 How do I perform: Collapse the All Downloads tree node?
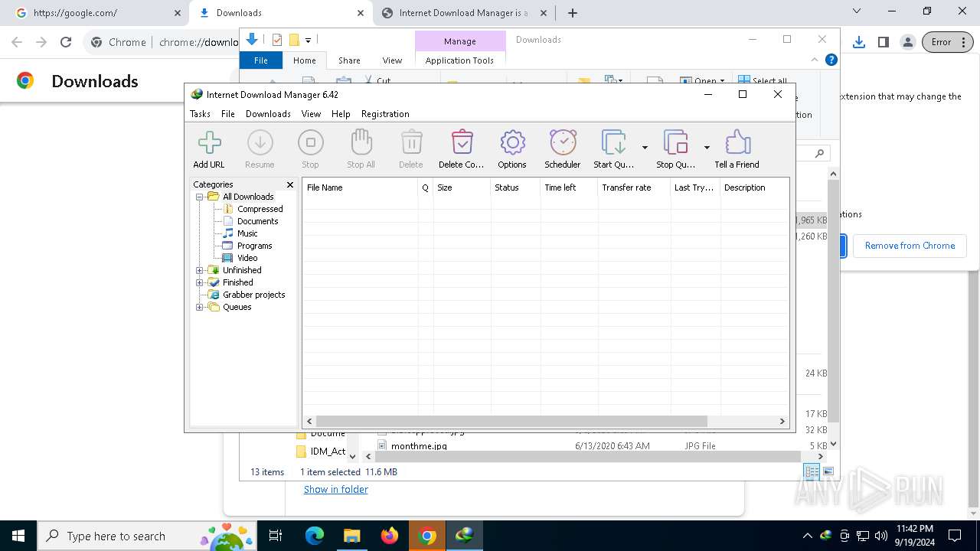point(200,197)
